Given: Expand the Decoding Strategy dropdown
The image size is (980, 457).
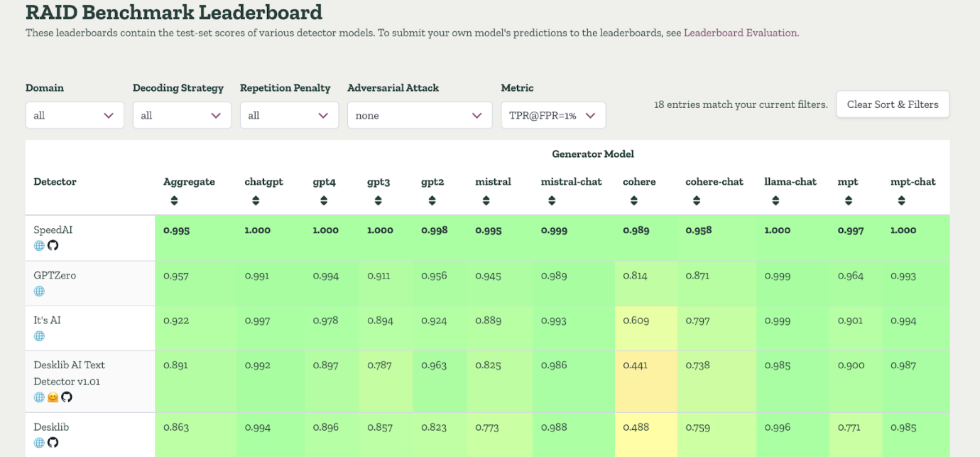Looking at the screenshot, I should click(182, 114).
